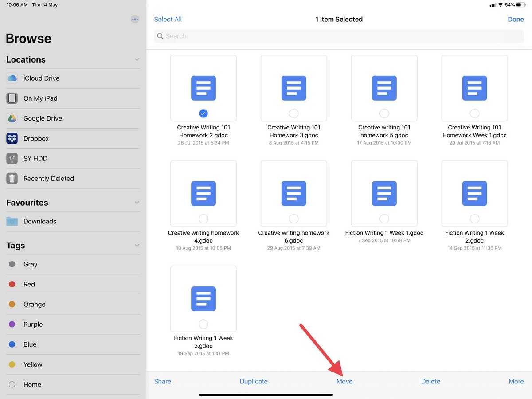This screenshot has width=532, height=399.
Task: Tap Duplicate in bottom toolbar
Action: coord(254,381)
